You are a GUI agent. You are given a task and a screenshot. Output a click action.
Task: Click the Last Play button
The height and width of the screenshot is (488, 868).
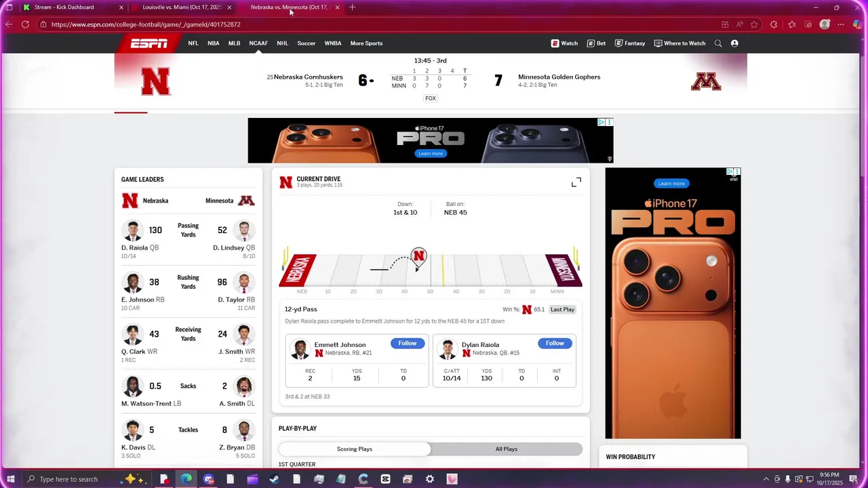click(562, 310)
